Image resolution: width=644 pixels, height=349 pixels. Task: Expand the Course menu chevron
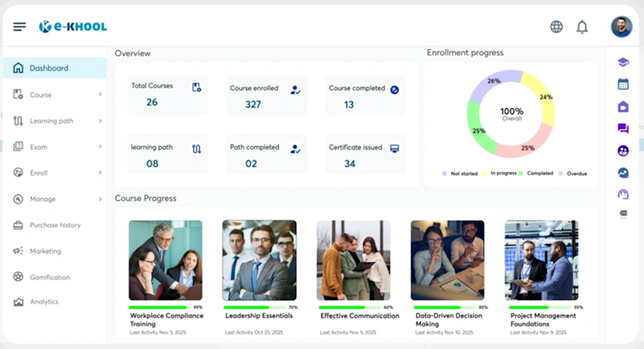(x=100, y=95)
